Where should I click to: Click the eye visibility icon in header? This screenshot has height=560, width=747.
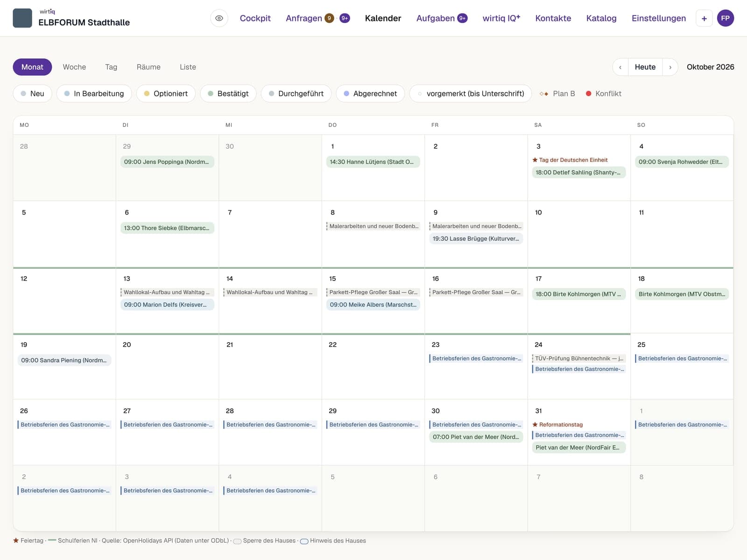(219, 18)
